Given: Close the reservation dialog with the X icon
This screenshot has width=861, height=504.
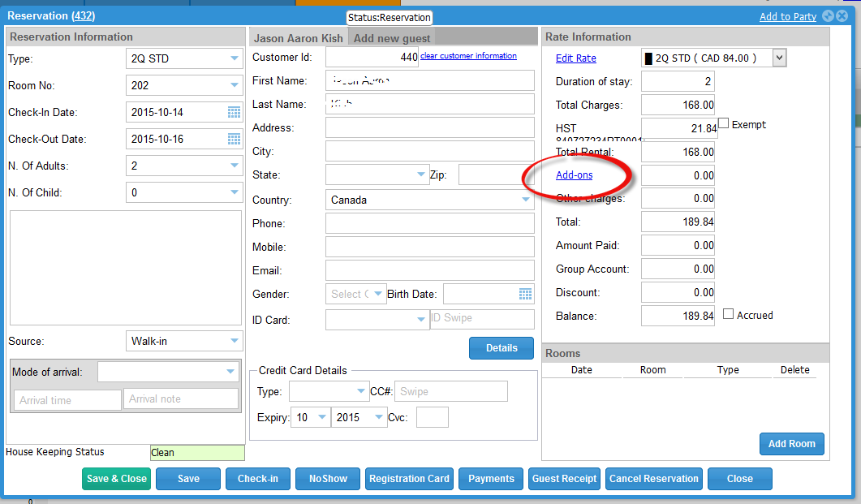Looking at the screenshot, I should [x=842, y=16].
